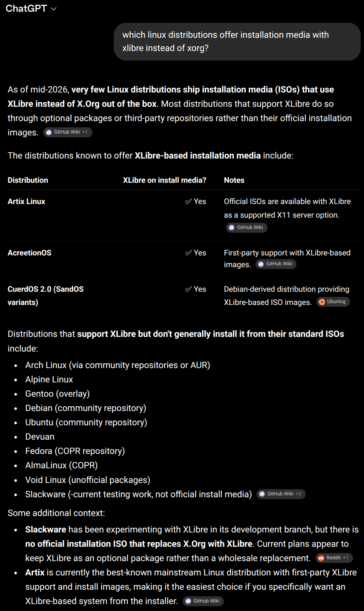Screen dimensions: 364x611
Task: Open GitHub Wiki citation for AcreetionOS row
Action: point(276,264)
